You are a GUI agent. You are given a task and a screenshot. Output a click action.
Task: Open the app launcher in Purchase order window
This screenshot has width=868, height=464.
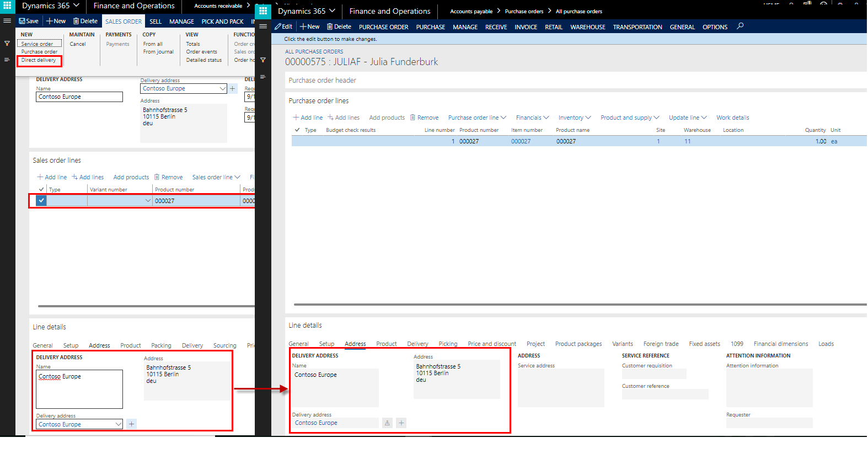click(263, 11)
